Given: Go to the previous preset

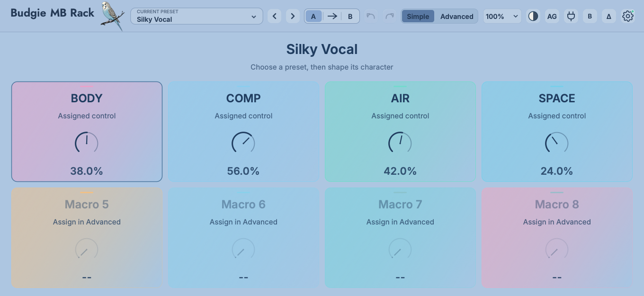Looking at the screenshot, I should 274,16.
